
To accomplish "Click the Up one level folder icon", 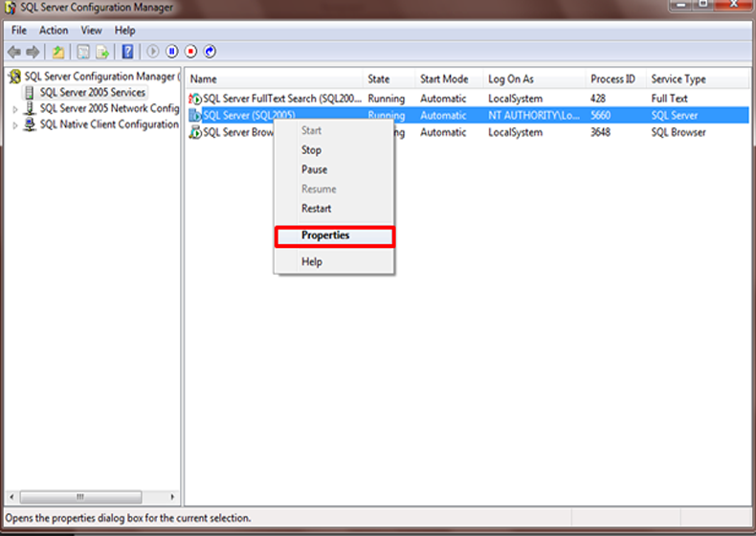I will 58,52.
